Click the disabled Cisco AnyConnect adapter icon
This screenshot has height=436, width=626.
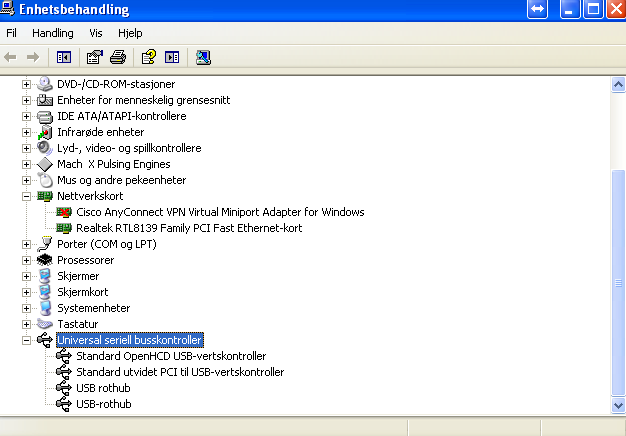64,212
